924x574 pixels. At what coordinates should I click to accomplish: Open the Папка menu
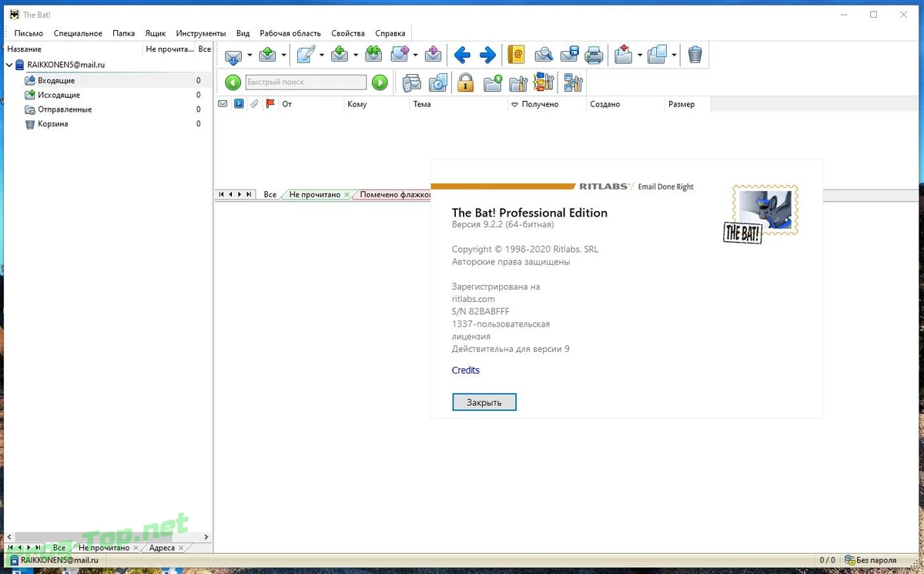[x=123, y=33]
